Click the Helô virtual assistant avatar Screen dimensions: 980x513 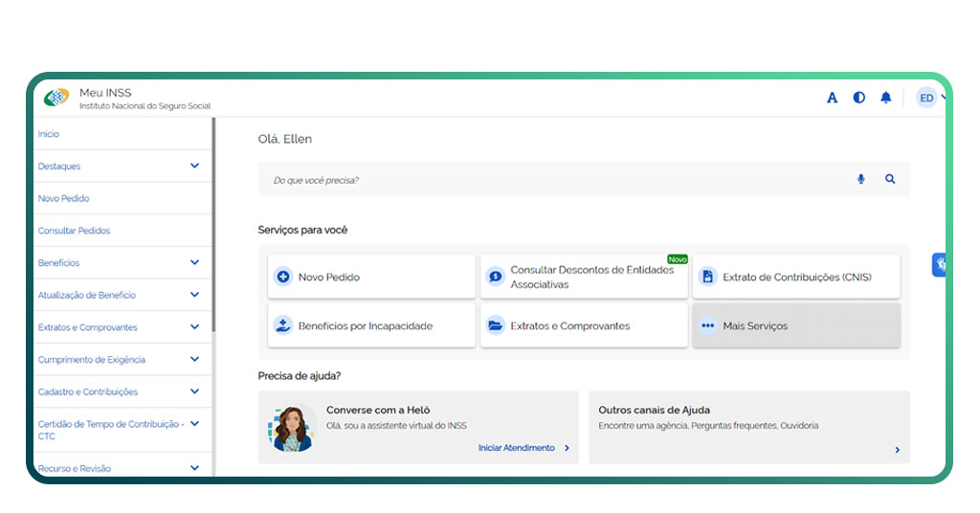click(291, 429)
